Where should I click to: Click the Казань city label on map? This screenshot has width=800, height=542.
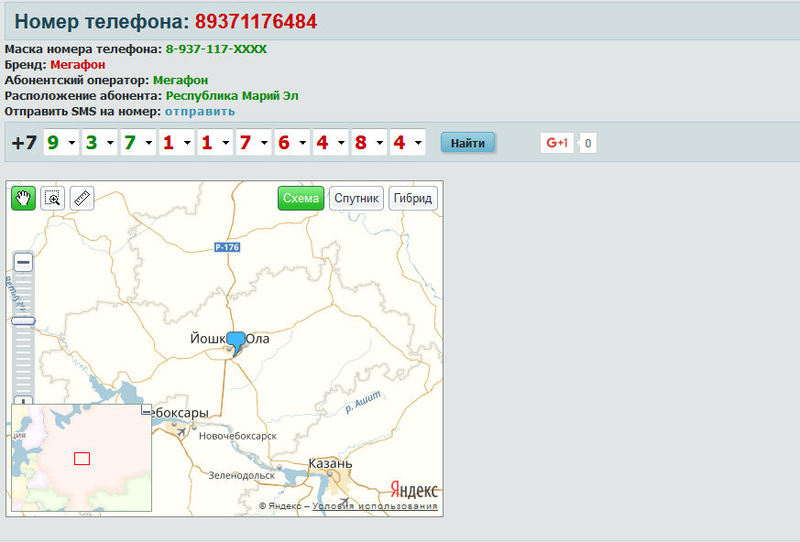coord(330,463)
